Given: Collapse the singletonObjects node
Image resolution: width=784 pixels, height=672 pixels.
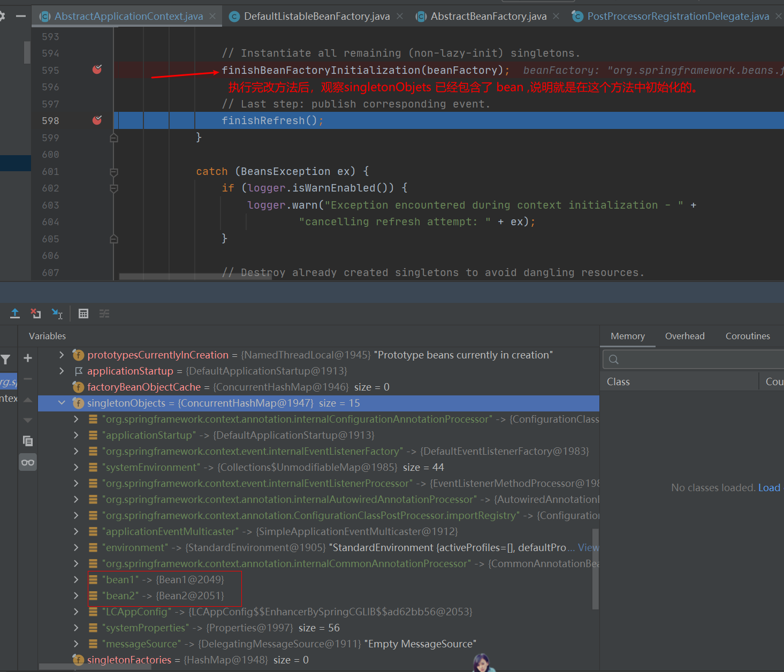Looking at the screenshot, I should (x=62, y=403).
